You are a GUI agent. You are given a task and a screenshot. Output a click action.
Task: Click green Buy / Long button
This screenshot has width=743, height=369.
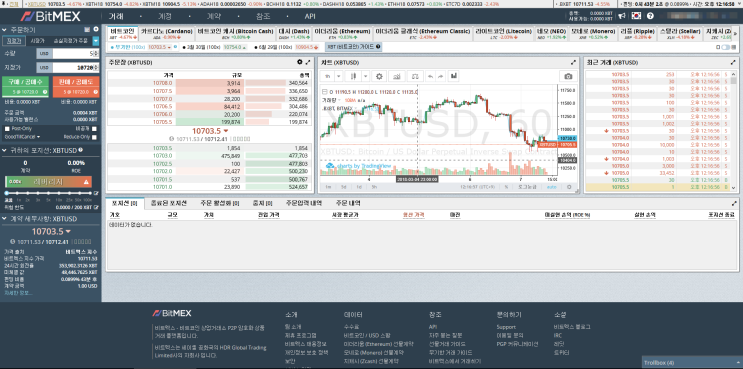point(25,86)
